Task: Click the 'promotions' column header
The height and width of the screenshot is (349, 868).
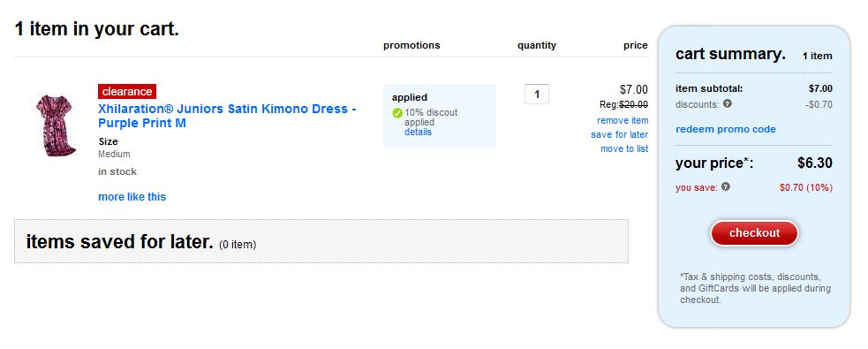Action: pyautogui.click(x=411, y=45)
